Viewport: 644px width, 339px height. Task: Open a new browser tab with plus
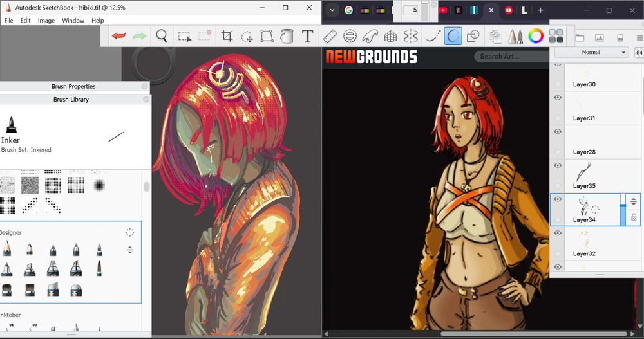click(x=540, y=10)
